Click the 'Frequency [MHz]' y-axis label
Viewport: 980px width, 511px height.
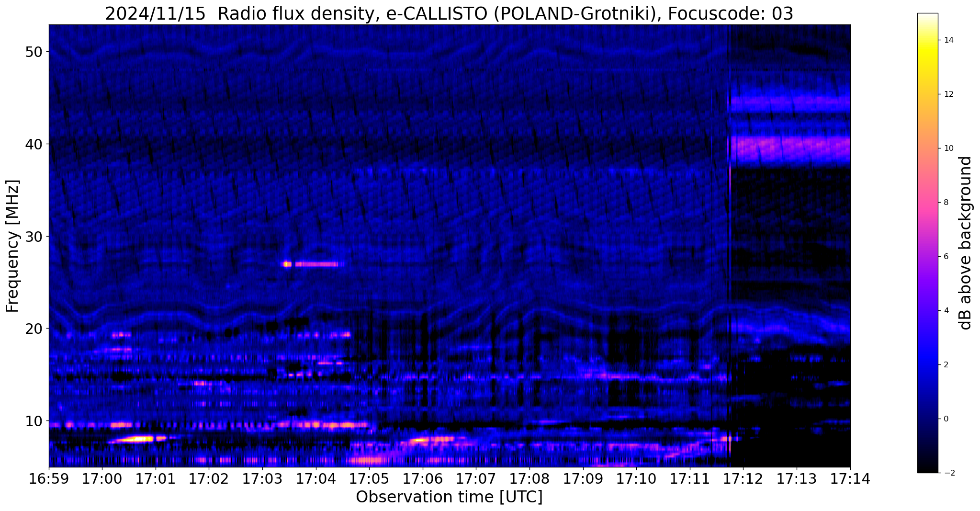point(12,246)
